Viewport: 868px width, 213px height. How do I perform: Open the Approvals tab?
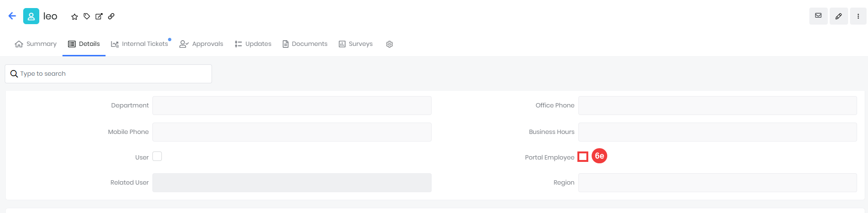pyautogui.click(x=201, y=44)
